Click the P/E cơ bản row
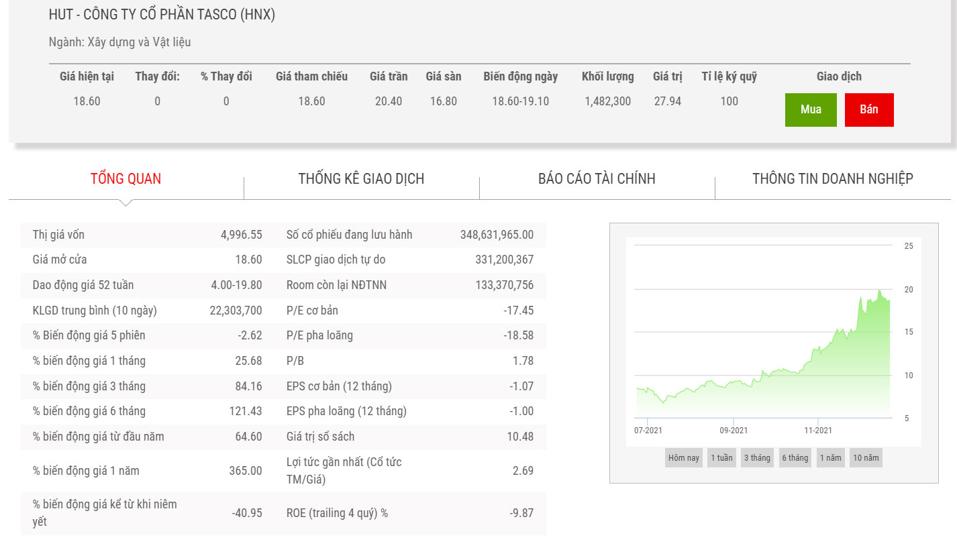Image resolution: width=957 pixels, height=560 pixels. click(x=409, y=311)
